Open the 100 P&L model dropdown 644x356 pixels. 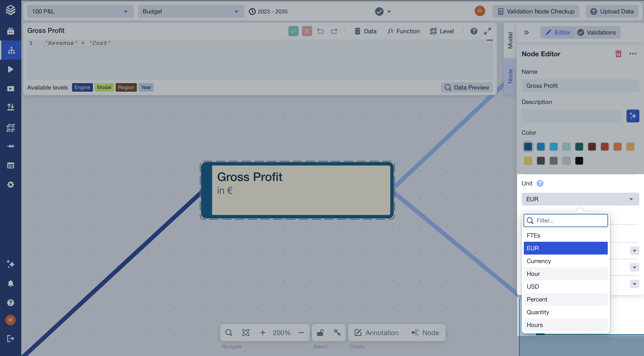pyautogui.click(x=80, y=12)
